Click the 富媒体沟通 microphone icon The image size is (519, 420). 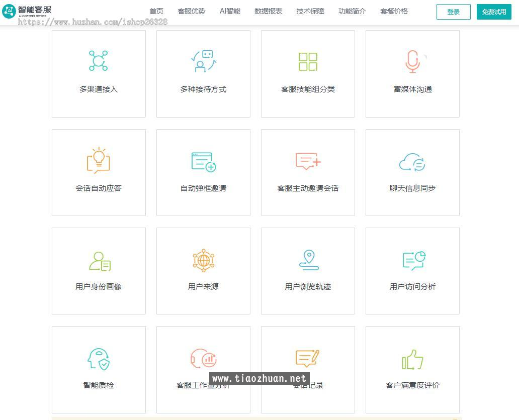point(412,60)
